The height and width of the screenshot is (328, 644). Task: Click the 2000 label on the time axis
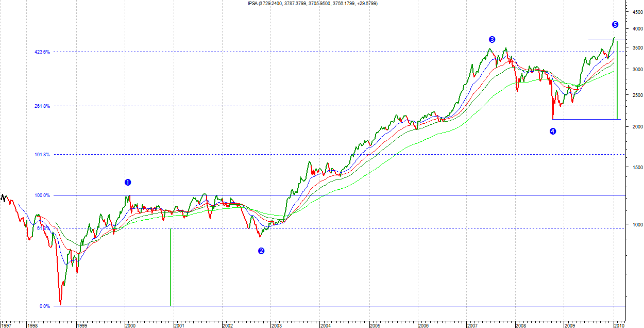coord(130,325)
